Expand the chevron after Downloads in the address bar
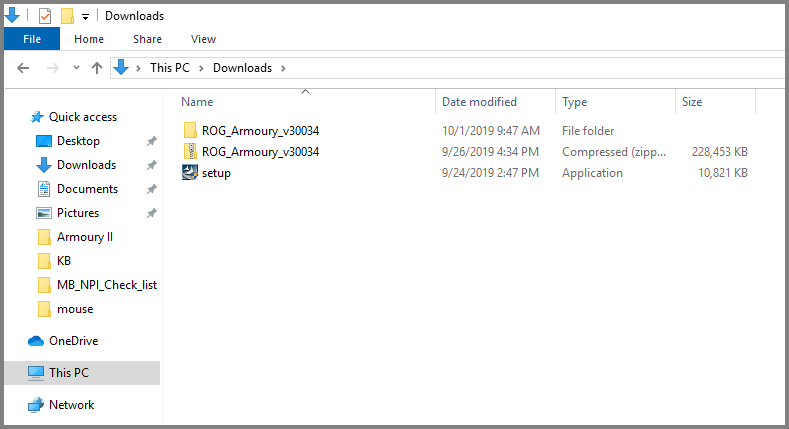Image resolution: width=789 pixels, height=429 pixels. coord(283,68)
